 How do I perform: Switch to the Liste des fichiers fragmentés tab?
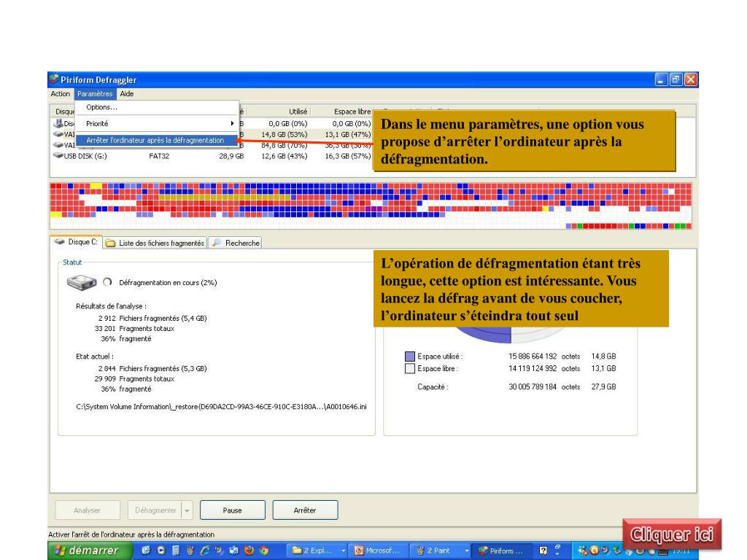coord(156,243)
